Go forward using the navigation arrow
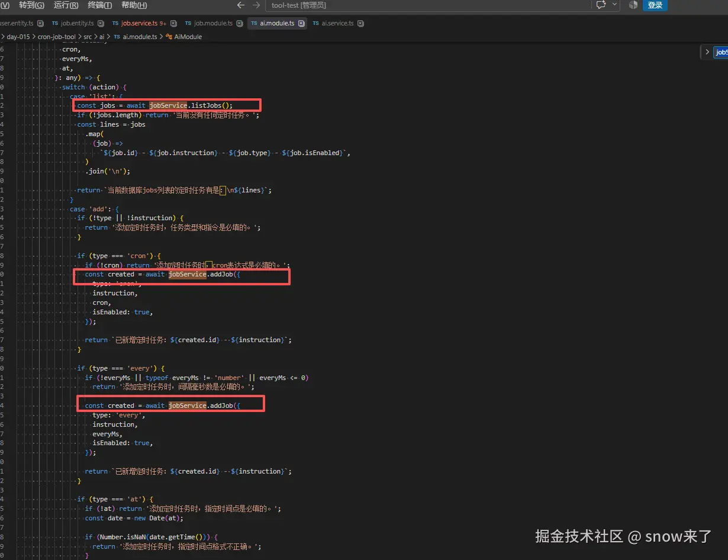728x560 pixels. [x=256, y=5]
